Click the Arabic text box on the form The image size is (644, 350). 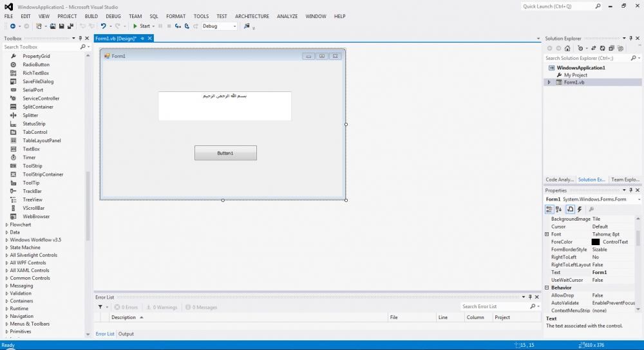pyautogui.click(x=225, y=106)
